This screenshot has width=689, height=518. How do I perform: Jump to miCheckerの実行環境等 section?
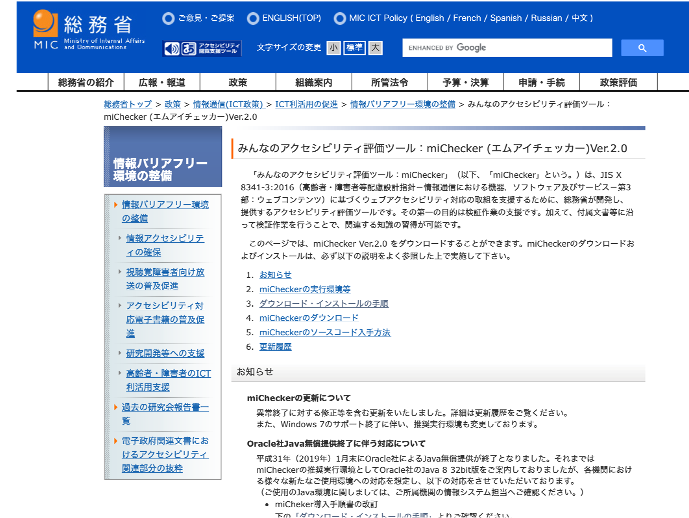[305, 289]
